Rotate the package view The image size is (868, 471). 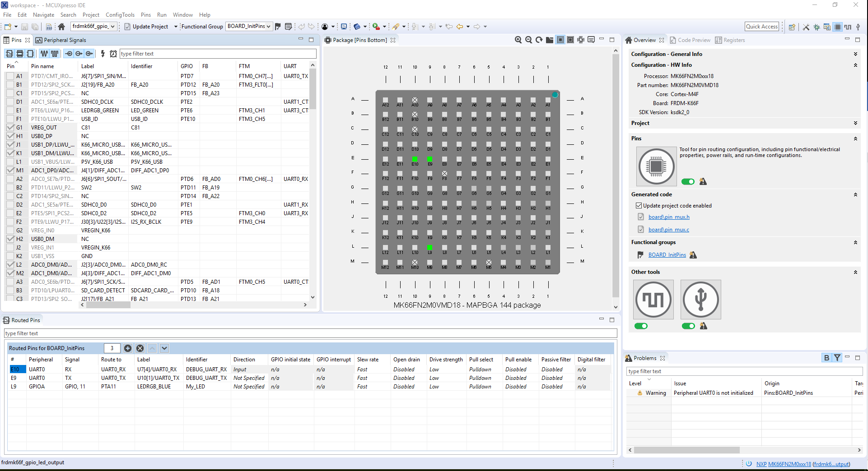pyautogui.click(x=539, y=40)
